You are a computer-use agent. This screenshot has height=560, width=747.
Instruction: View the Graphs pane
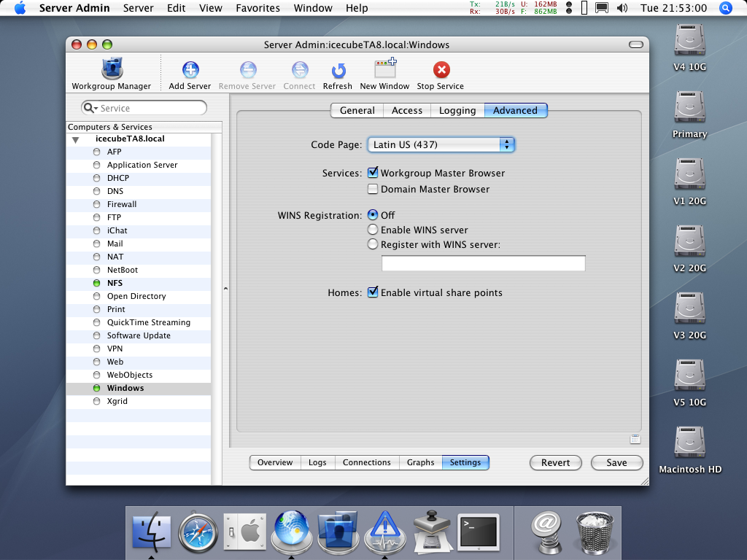[x=420, y=462]
